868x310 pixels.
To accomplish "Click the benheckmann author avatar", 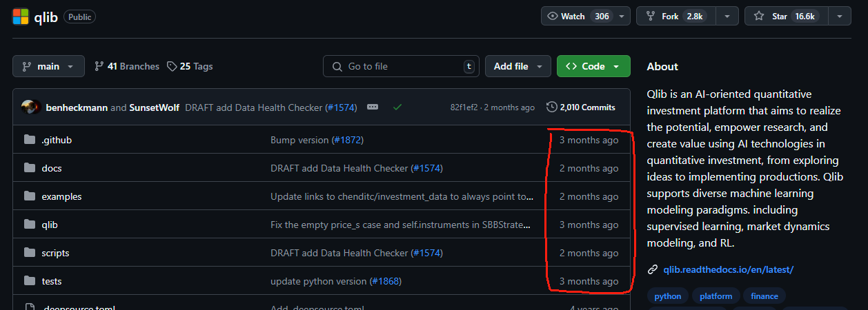I will tap(30, 107).
